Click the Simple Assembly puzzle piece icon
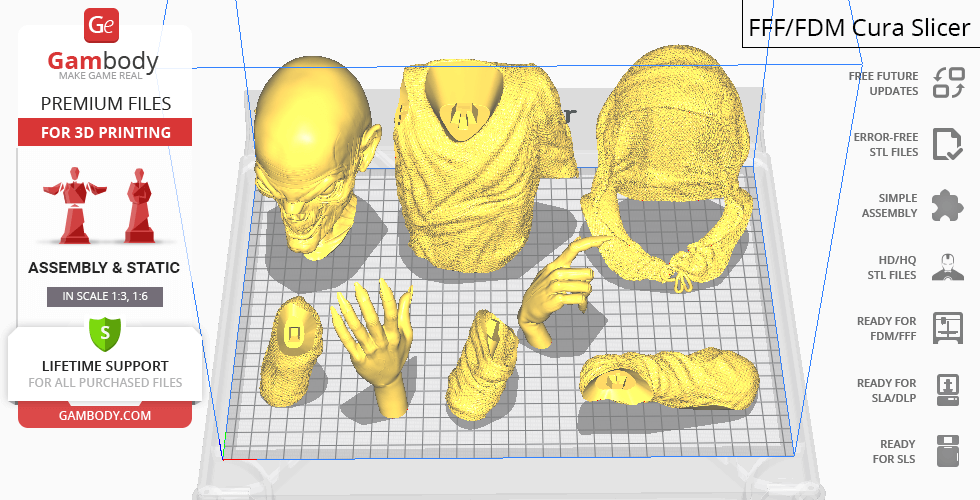 947,206
